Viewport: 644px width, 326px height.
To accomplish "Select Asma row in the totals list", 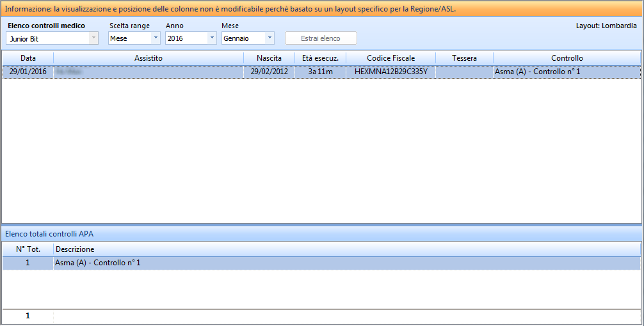I will (98, 263).
